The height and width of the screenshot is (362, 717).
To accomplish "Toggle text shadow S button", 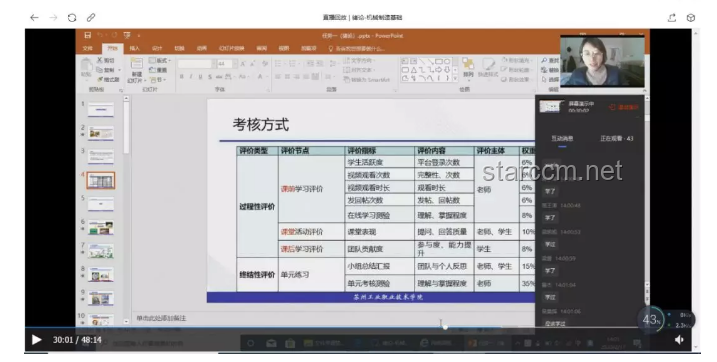I will tap(210, 77).
